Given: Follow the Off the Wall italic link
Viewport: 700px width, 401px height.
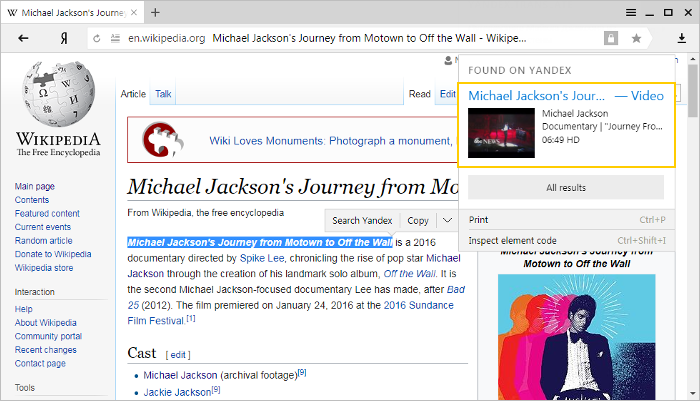Looking at the screenshot, I should pos(409,274).
